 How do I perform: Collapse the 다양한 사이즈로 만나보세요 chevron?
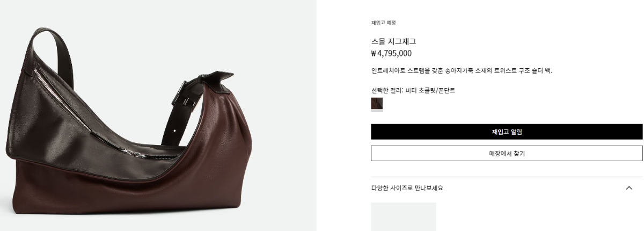coord(629,188)
